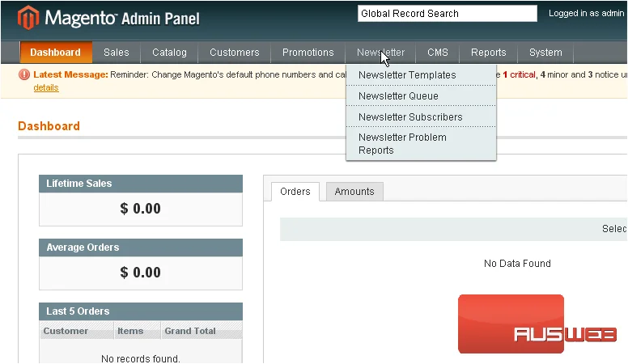
Task: Follow the details link in message bar
Action: click(46, 87)
